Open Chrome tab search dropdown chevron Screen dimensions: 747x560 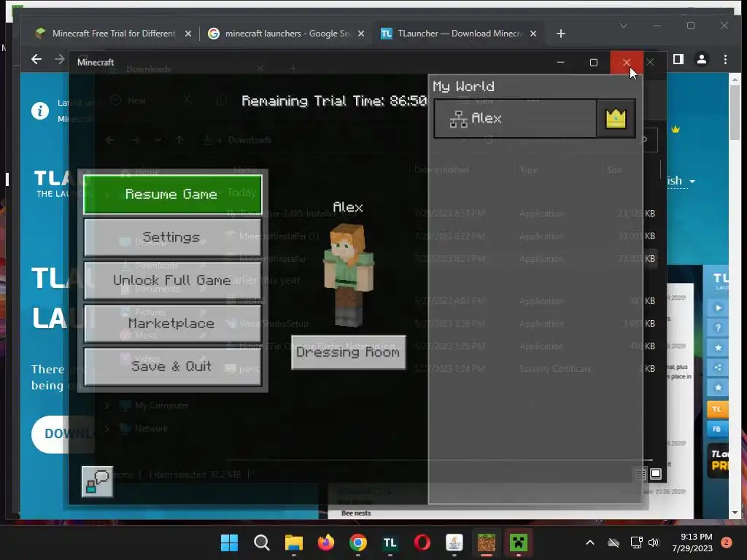pyautogui.click(x=624, y=26)
